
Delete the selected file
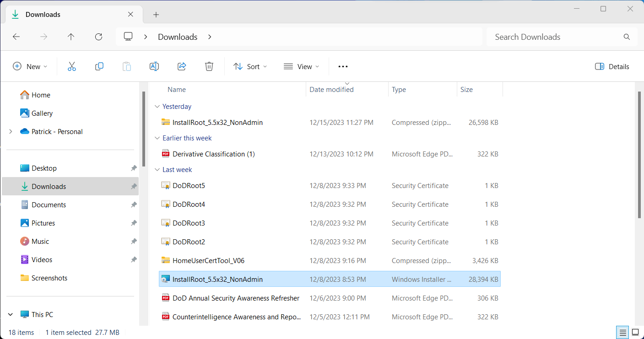tap(209, 66)
